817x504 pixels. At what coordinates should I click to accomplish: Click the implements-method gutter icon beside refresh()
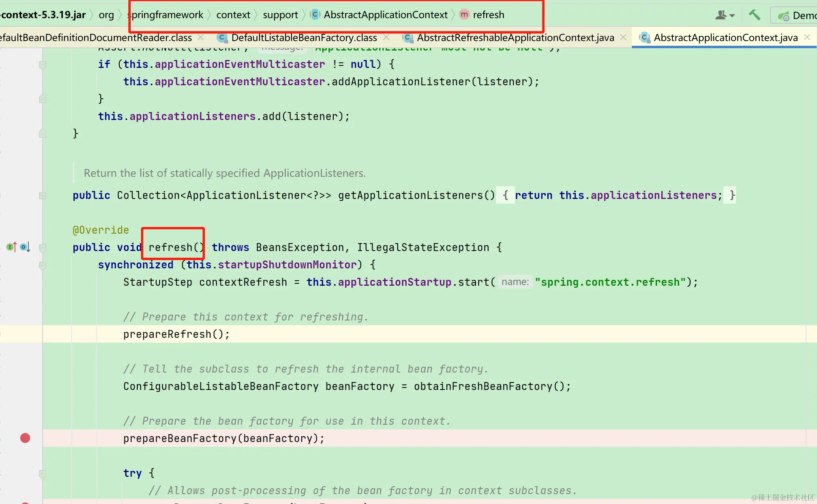click(x=11, y=247)
